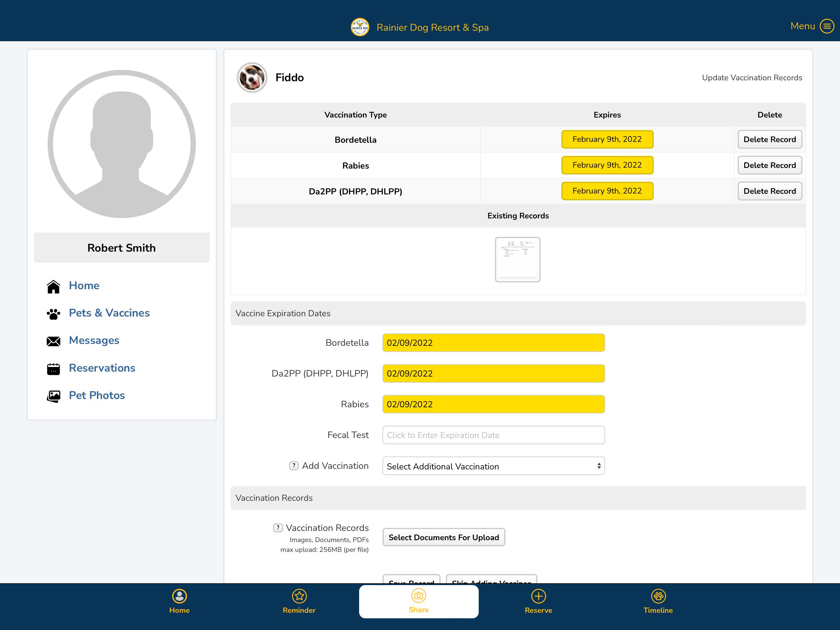Click the Vaccination Records section header
The image size is (840, 630).
(x=518, y=498)
